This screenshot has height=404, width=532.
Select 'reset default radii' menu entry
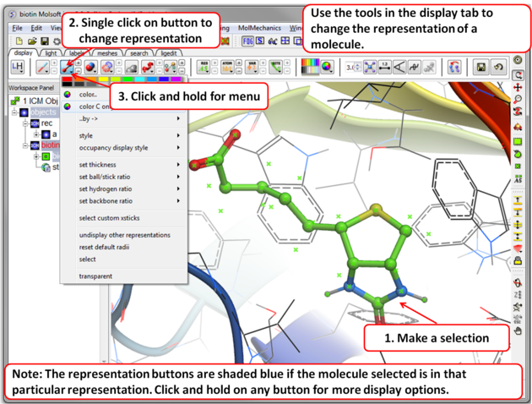click(105, 247)
